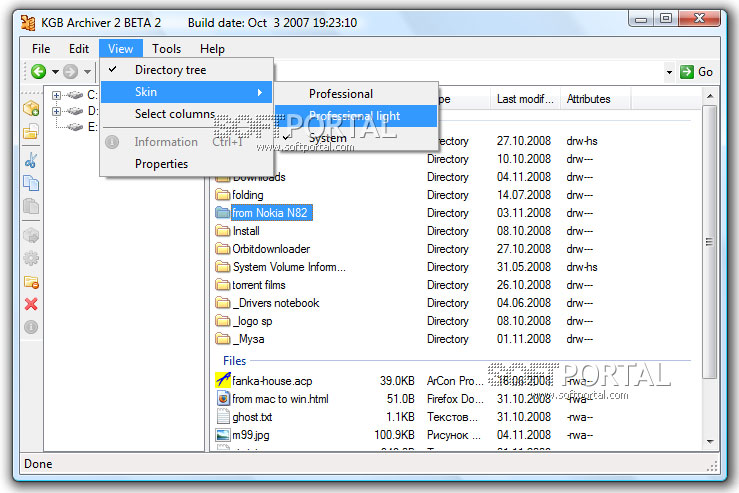The width and height of the screenshot is (739, 493).
Task: Open the Skin submenu
Action: (x=187, y=92)
